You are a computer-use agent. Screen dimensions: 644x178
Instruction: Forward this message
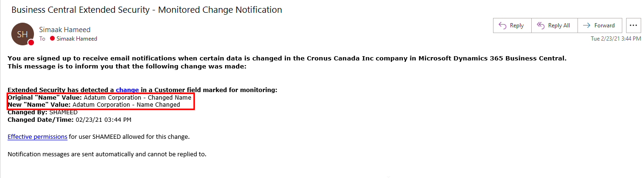tap(600, 25)
